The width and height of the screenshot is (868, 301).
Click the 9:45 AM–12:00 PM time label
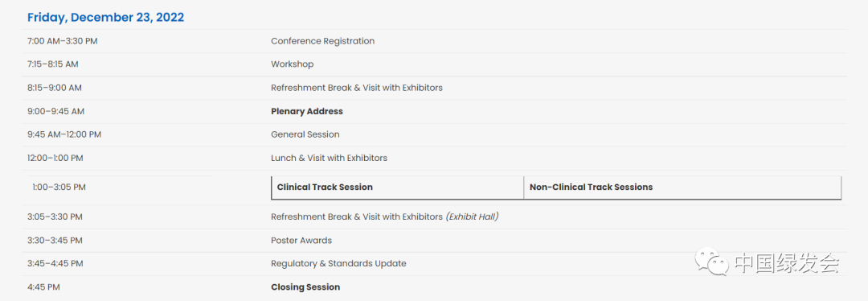64,134
